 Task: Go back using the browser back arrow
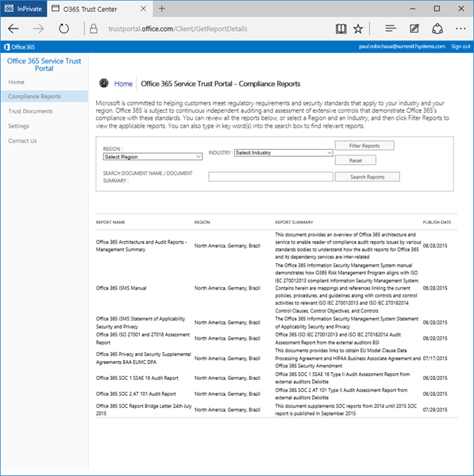point(13,29)
